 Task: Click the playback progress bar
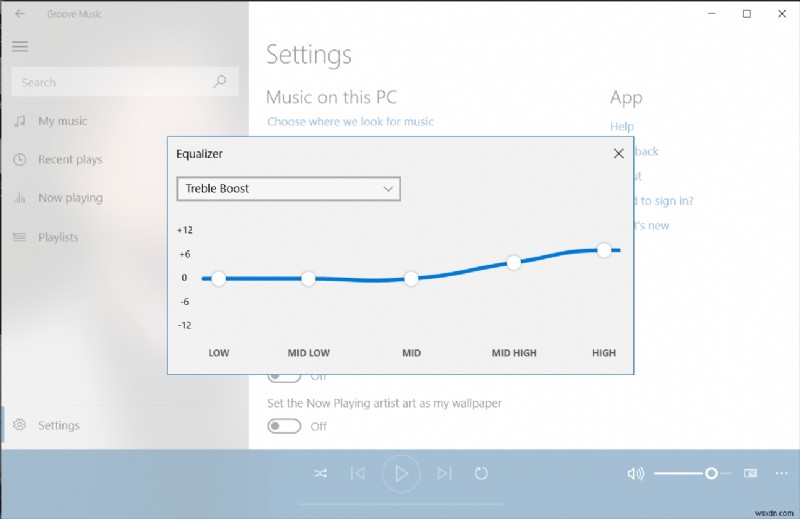pyautogui.click(x=401, y=504)
